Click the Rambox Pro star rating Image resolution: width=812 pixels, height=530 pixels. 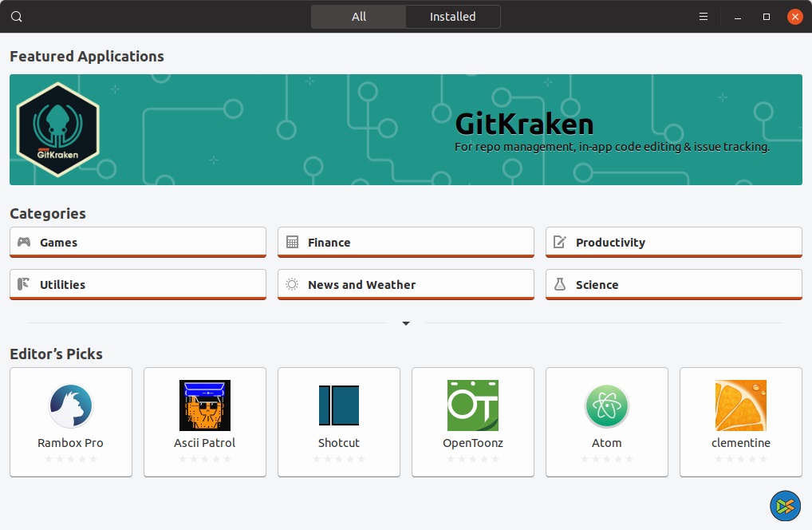point(70,458)
